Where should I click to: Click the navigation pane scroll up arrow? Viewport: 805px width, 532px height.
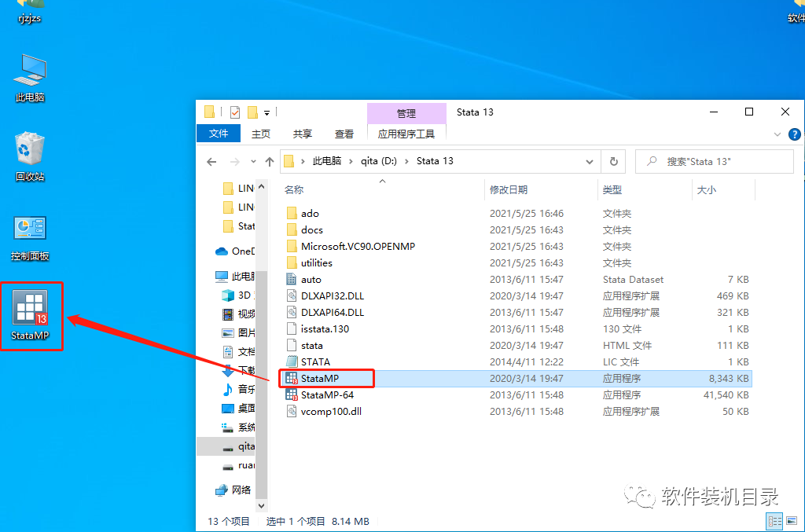coord(261,187)
